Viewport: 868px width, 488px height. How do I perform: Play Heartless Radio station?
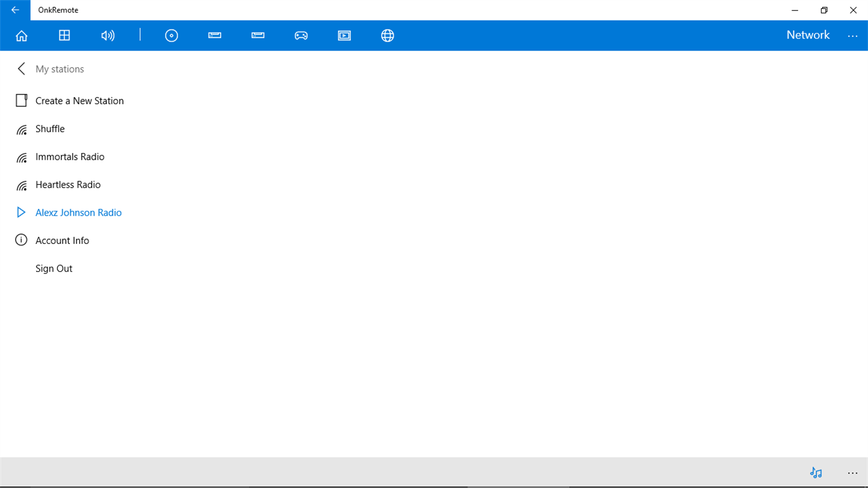coord(68,185)
